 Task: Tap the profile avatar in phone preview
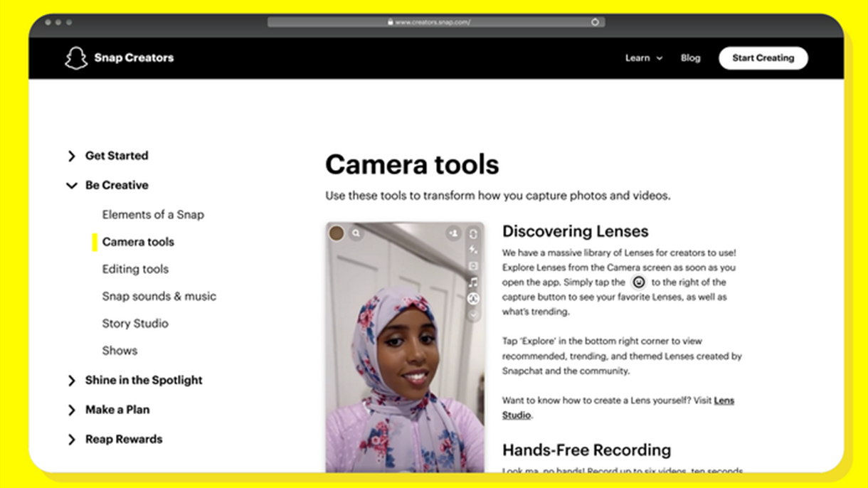pos(337,233)
